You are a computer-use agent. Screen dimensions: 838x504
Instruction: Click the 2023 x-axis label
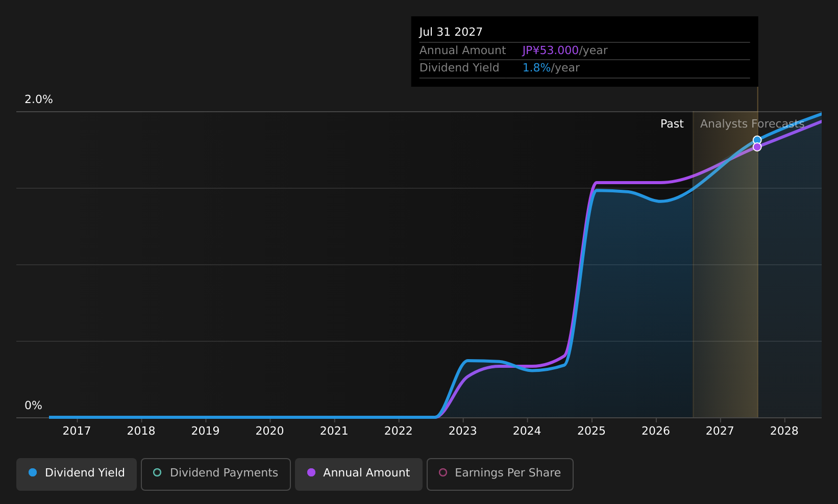tap(462, 431)
